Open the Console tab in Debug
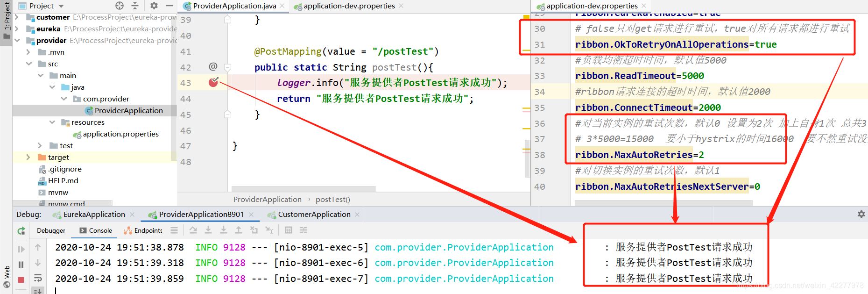The image size is (868, 294). click(96, 230)
